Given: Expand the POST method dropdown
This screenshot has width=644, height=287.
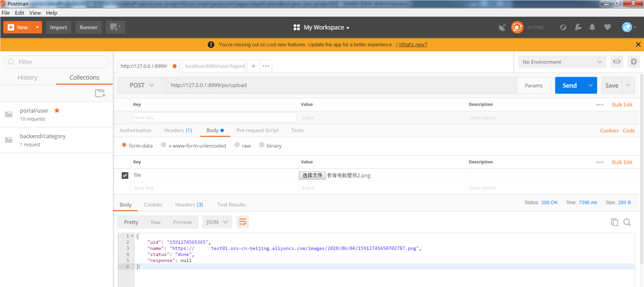Looking at the screenshot, I should 142,85.
